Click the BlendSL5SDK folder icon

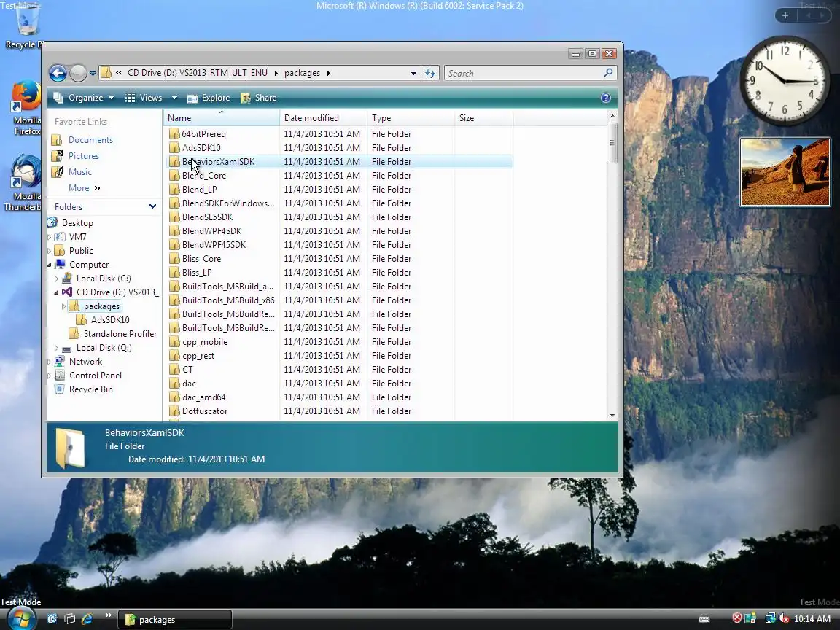(174, 217)
